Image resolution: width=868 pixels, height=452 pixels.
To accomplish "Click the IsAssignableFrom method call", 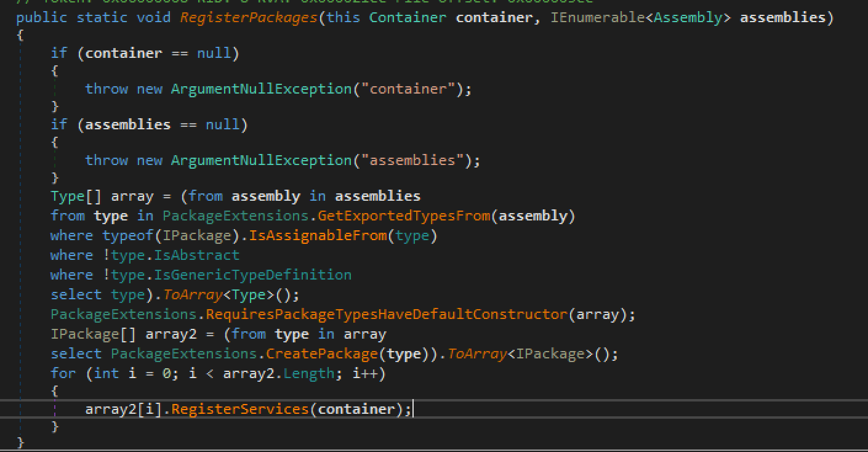I will [x=318, y=235].
